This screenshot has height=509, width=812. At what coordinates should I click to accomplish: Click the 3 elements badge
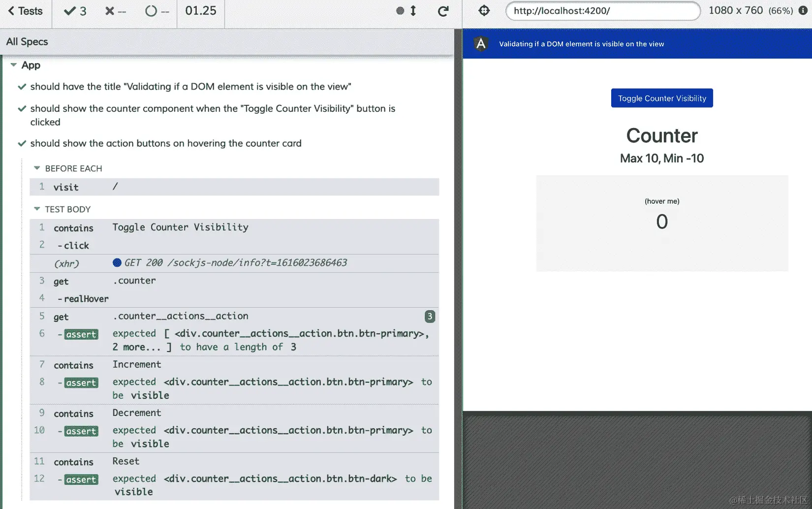(x=430, y=316)
